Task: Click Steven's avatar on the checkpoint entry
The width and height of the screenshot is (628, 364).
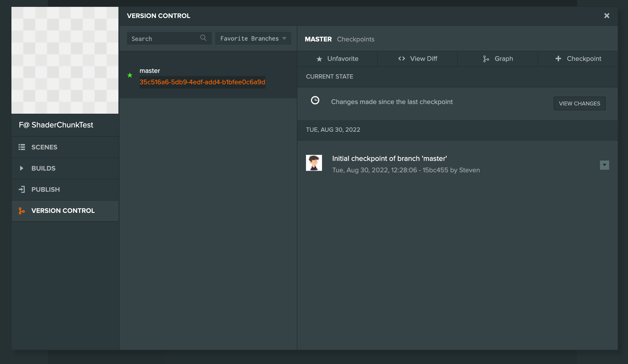Action: pyautogui.click(x=314, y=163)
